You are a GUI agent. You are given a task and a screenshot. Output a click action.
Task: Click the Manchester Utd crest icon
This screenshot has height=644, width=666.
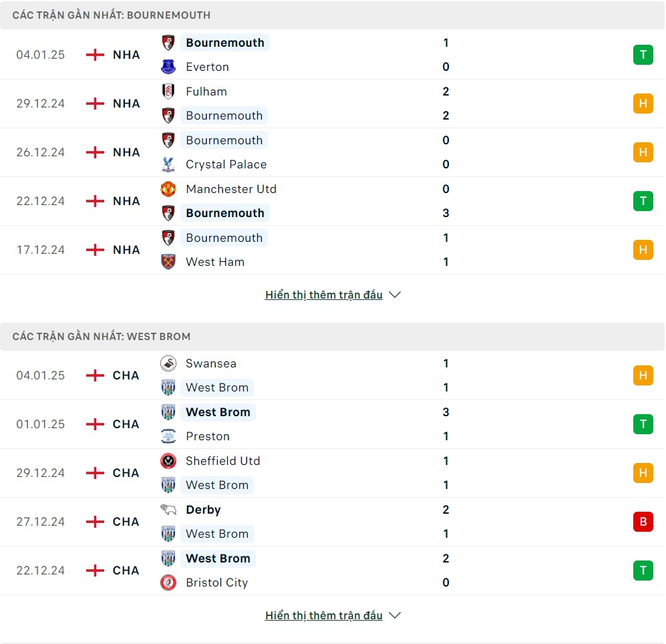coord(168,189)
